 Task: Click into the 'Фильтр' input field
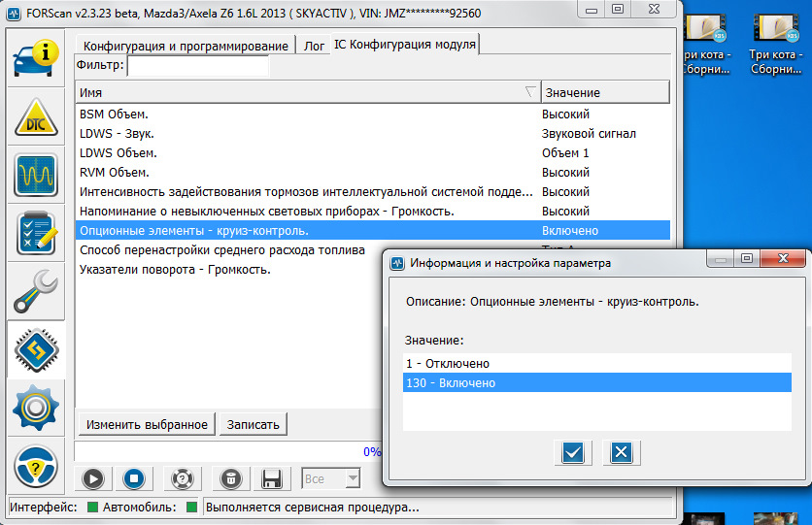point(198,66)
